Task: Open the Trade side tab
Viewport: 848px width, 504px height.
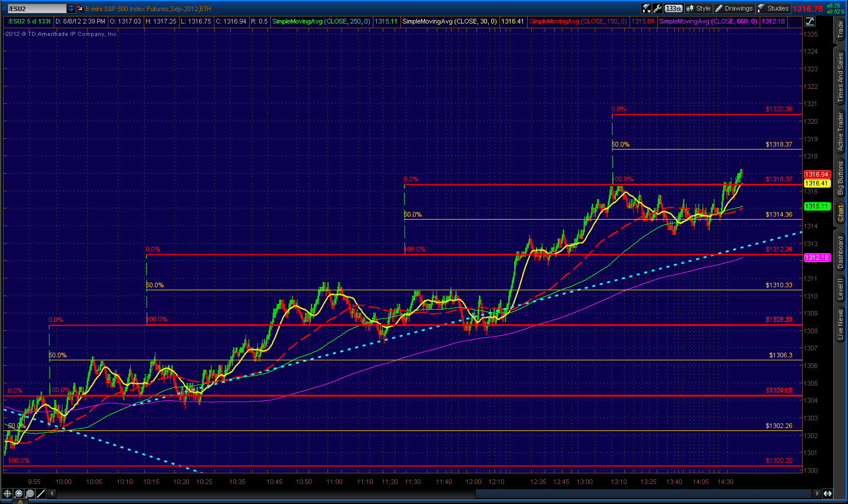Action: tap(840, 30)
